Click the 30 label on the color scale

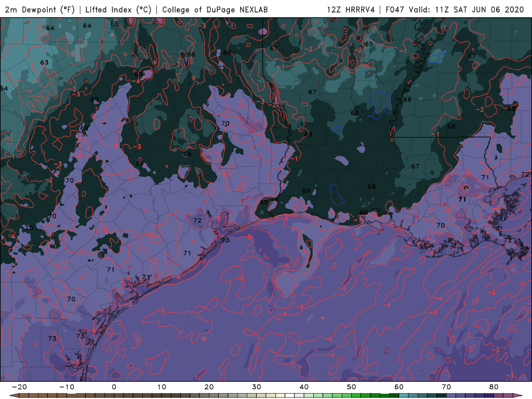click(x=257, y=387)
